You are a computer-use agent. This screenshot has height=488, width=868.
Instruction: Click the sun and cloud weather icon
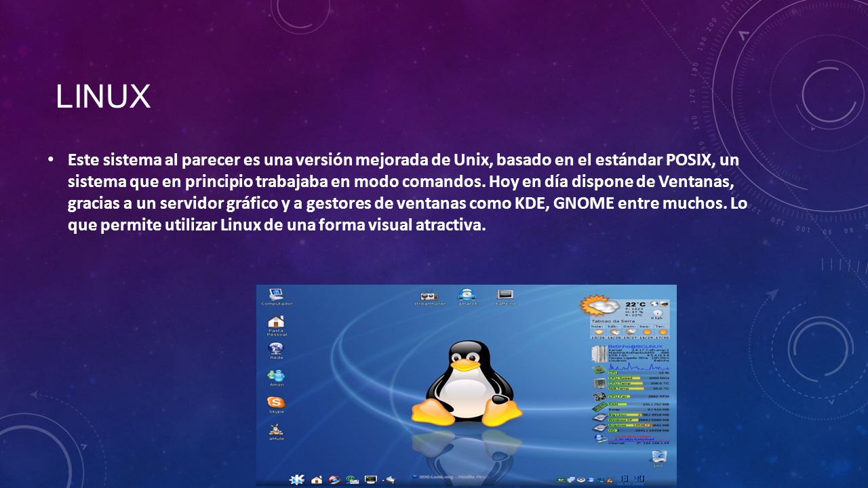pyautogui.click(x=599, y=305)
